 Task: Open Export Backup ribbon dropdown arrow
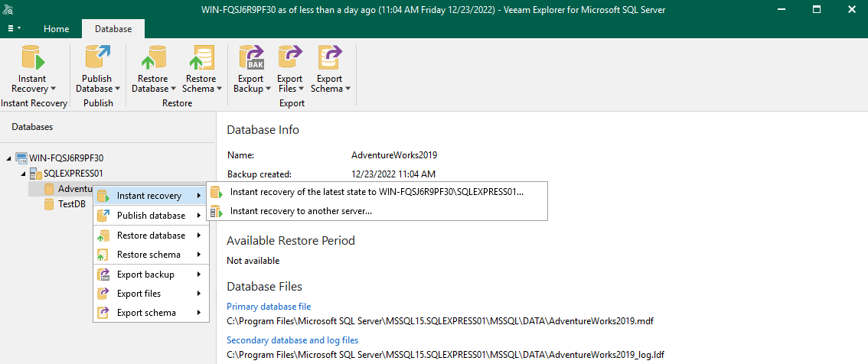click(269, 89)
